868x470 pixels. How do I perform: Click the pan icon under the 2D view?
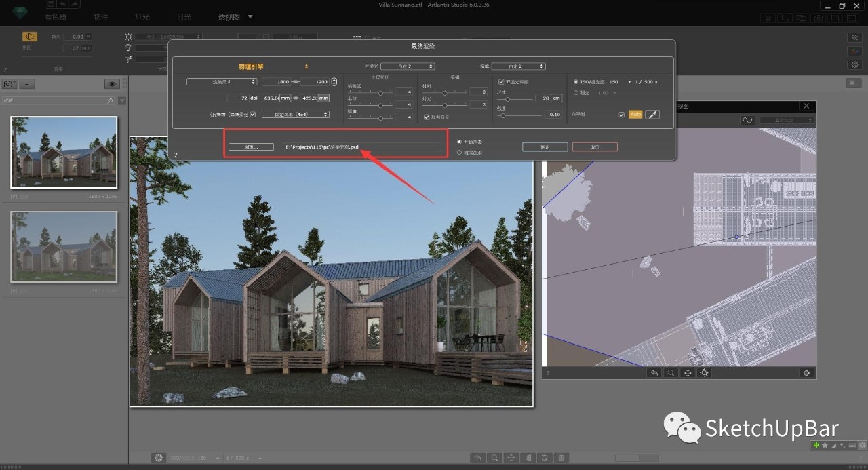pyautogui.click(x=688, y=373)
